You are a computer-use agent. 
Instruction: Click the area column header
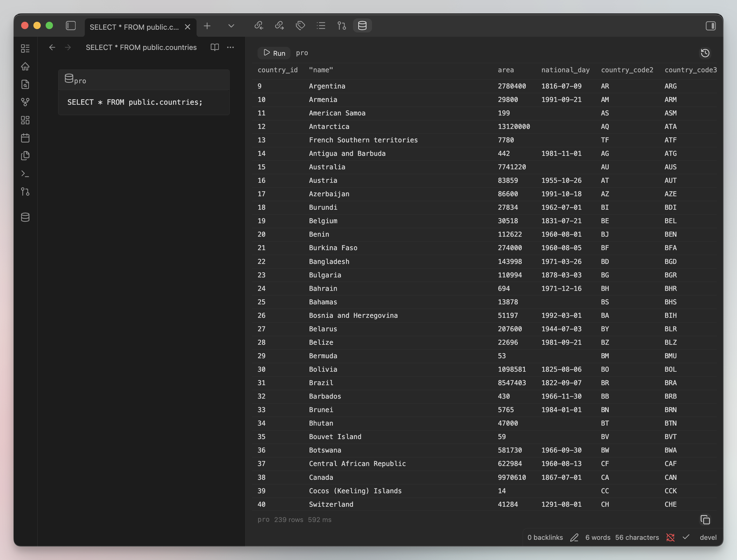(506, 70)
